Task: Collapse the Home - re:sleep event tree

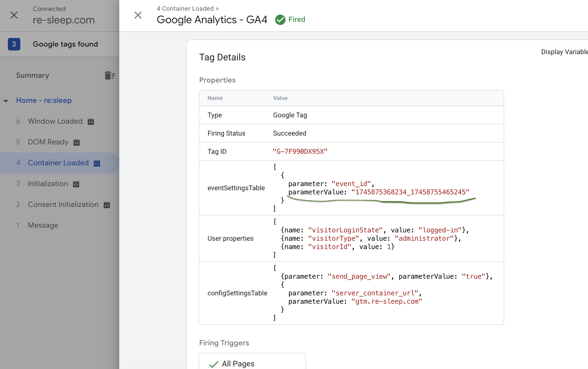Action: 6,101
